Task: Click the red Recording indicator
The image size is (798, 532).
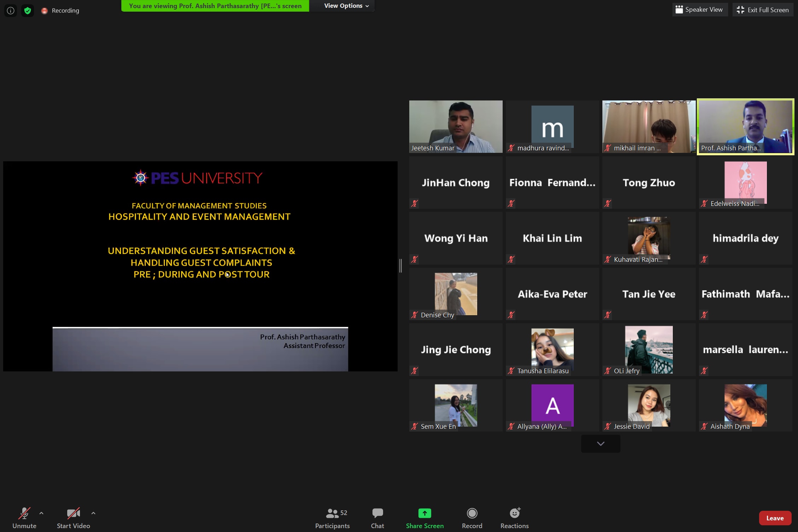Action: 45,10
